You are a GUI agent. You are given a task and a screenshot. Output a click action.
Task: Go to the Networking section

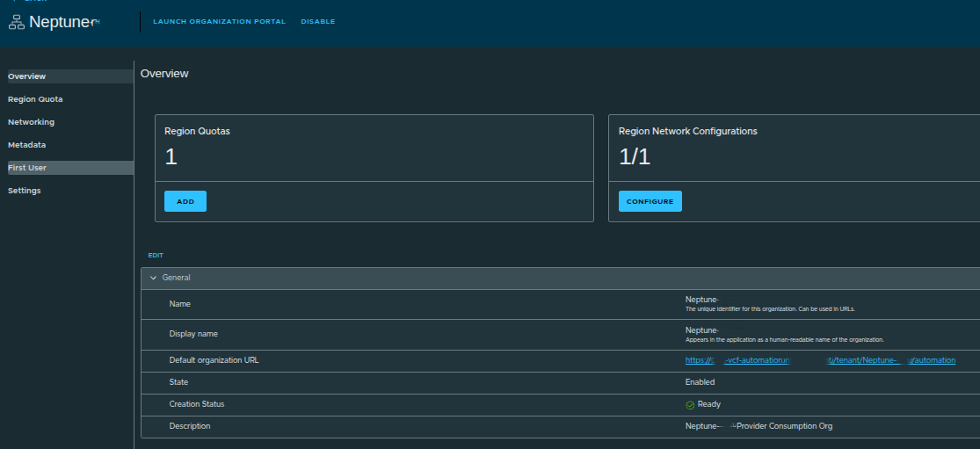pyautogui.click(x=31, y=122)
